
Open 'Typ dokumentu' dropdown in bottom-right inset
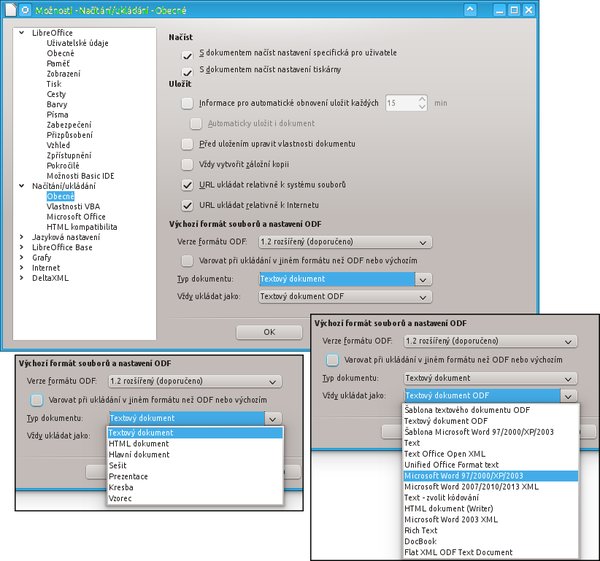click(490, 378)
